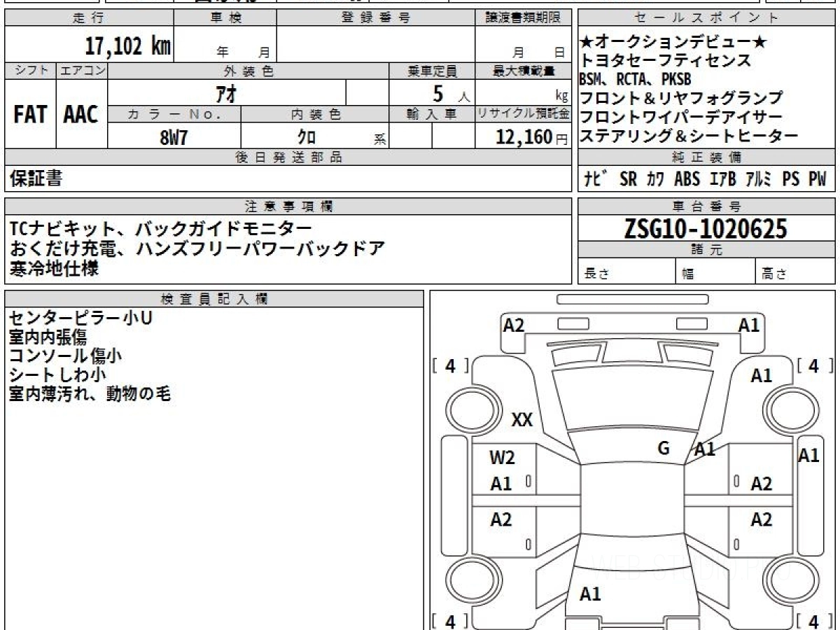Select the 最大積載量 header cell
The width and height of the screenshot is (840, 630).
(524, 71)
